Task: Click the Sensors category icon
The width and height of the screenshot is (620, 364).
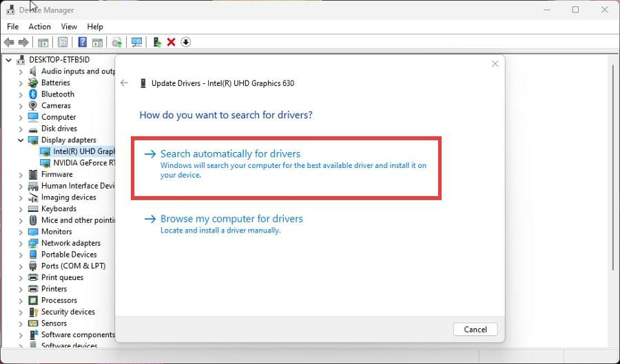Action: point(33,323)
